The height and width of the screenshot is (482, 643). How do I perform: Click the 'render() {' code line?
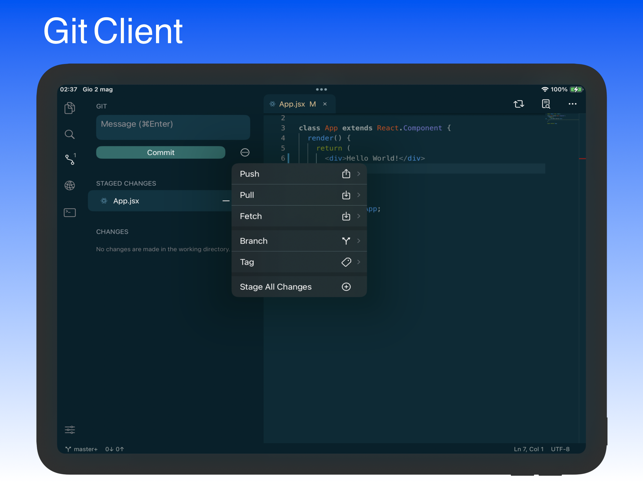coord(329,138)
